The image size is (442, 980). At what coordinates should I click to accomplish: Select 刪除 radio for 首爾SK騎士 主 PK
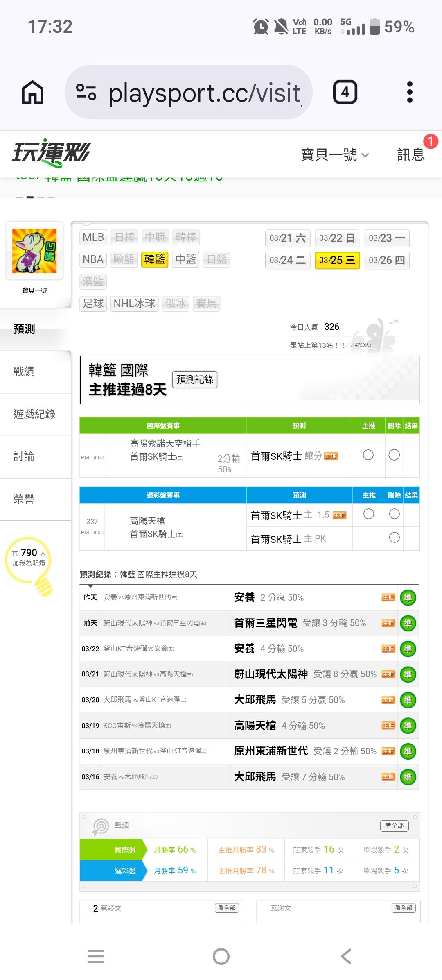pos(395,538)
